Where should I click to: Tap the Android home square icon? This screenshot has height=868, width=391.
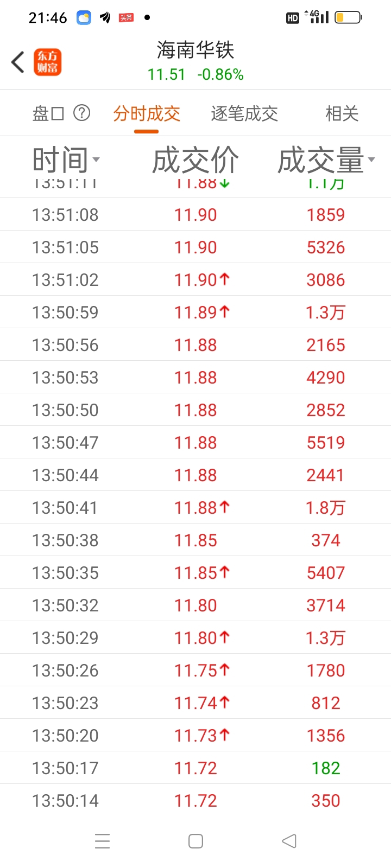tap(195, 841)
